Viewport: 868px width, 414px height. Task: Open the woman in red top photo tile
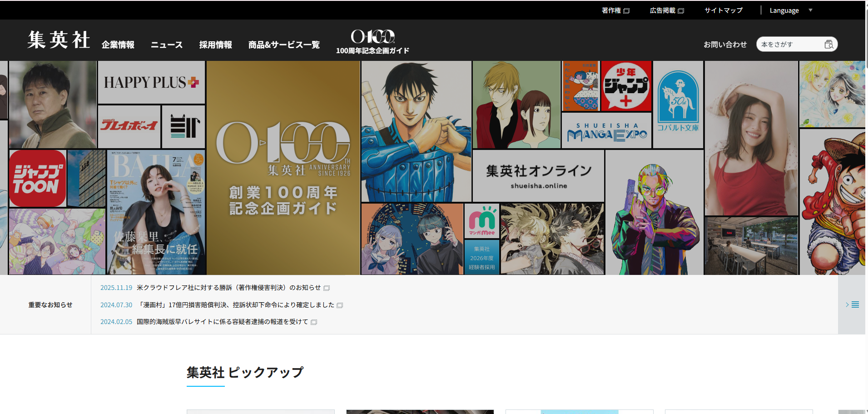tap(751, 138)
